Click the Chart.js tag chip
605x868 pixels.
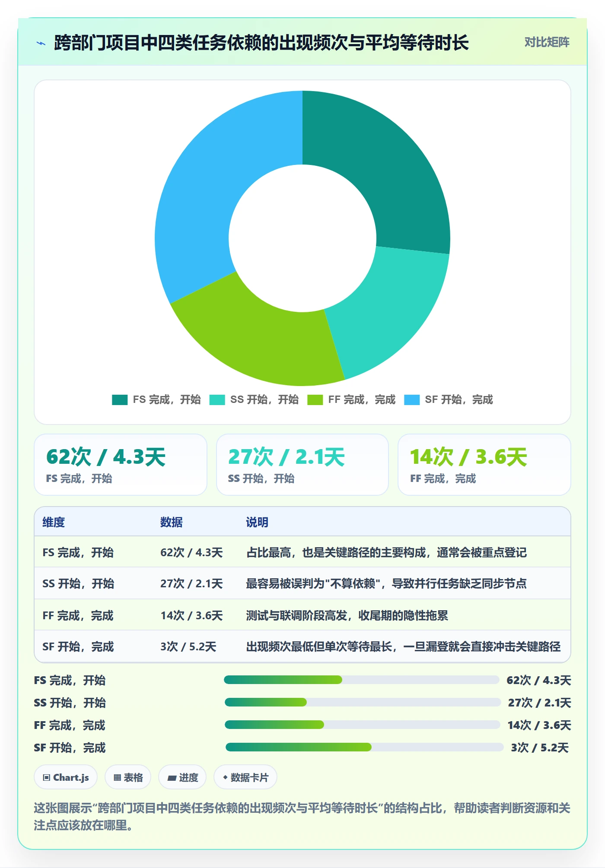[x=66, y=777]
